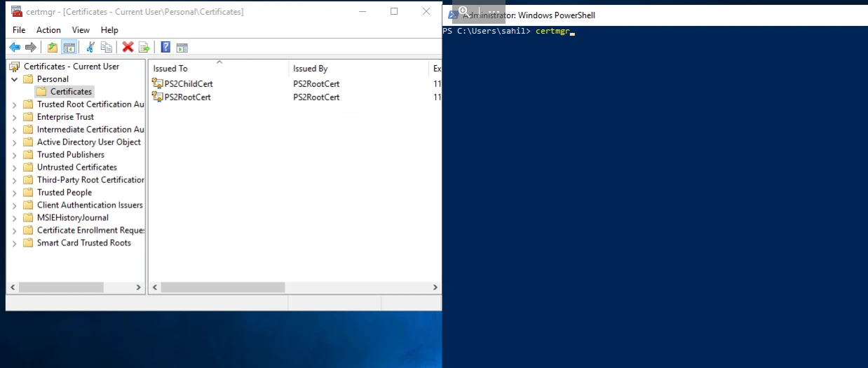Expand Trusted Root Certification Authorities node

14,104
